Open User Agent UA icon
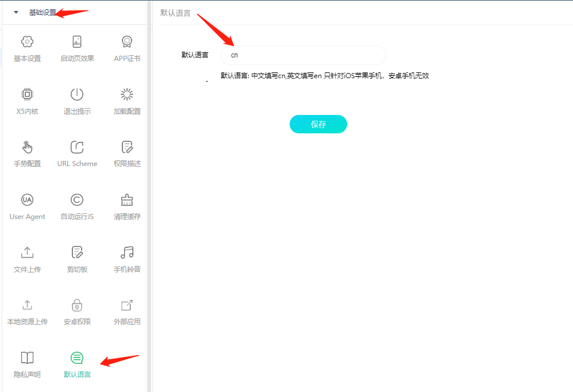Viewport: 573px width, 392px height. 27,199
